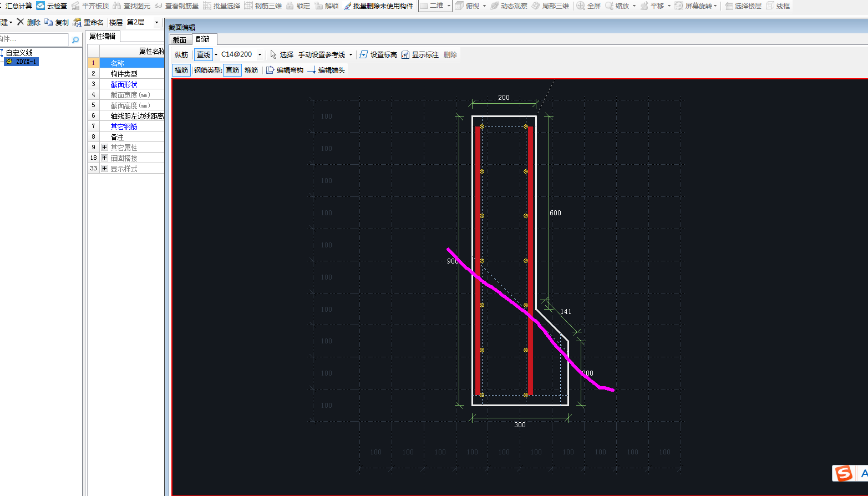Viewport: 868px width, 496px height.
Task: Click 屏幕旋转 screen rotate icon
Action: (679, 6)
